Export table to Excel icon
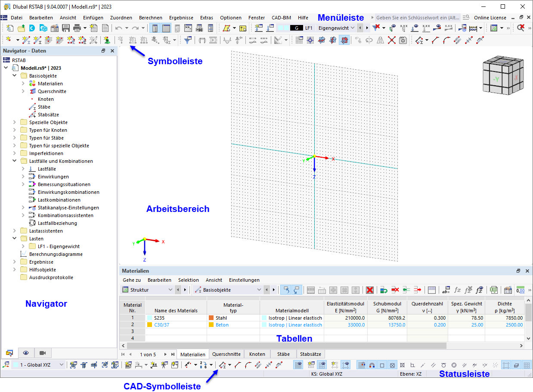 494,290
